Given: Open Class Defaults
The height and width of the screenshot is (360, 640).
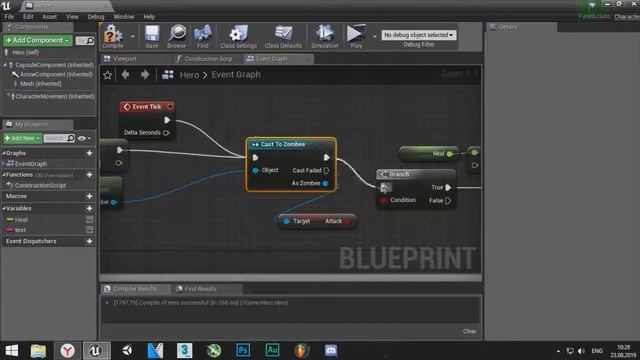Looking at the screenshot, I should pos(283,36).
